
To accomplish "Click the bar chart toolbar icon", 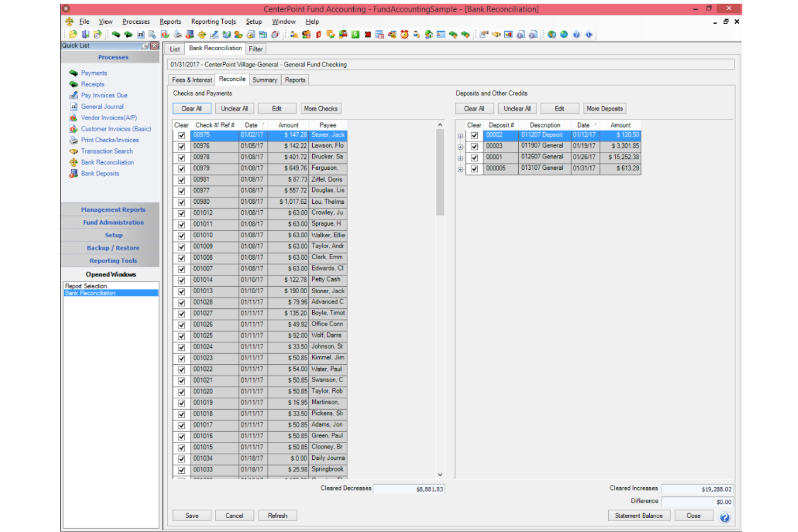I will [x=508, y=34].
